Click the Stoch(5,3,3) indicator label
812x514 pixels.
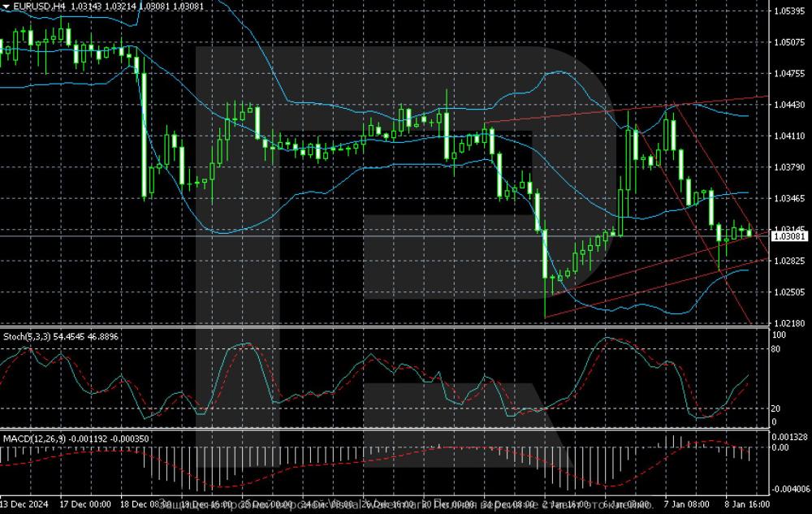point(24,335)
